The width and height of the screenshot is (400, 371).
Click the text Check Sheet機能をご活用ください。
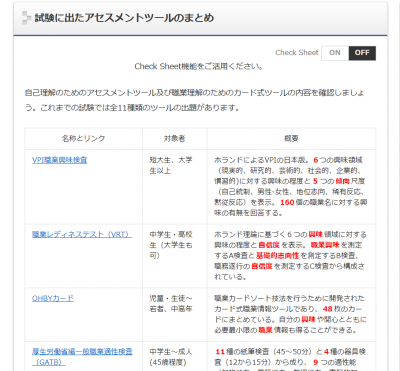click(199, 66)
